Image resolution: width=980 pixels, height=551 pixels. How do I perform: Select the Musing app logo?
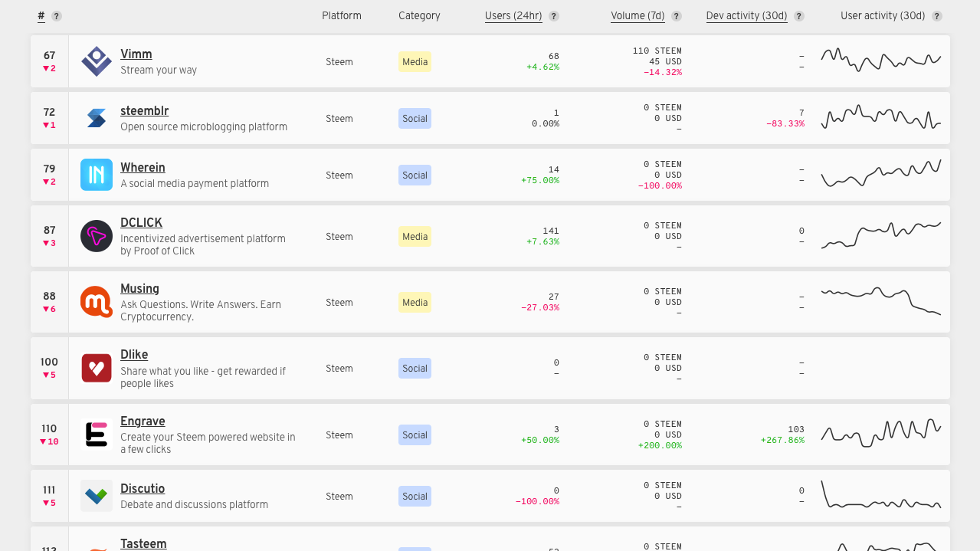tap(97, 302)
